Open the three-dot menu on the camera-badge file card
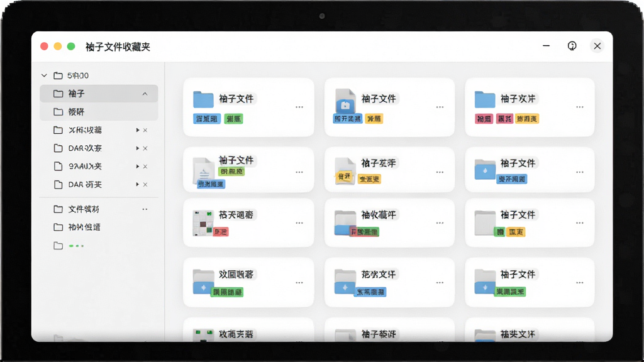 440,107
